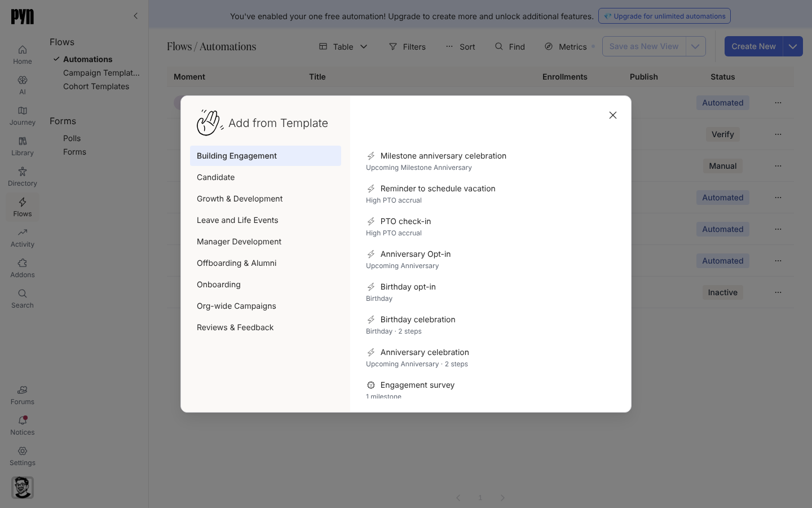Screen dimensions: 812x508
Task: Click the Pyn logo
Action: (x=23, y=17)
